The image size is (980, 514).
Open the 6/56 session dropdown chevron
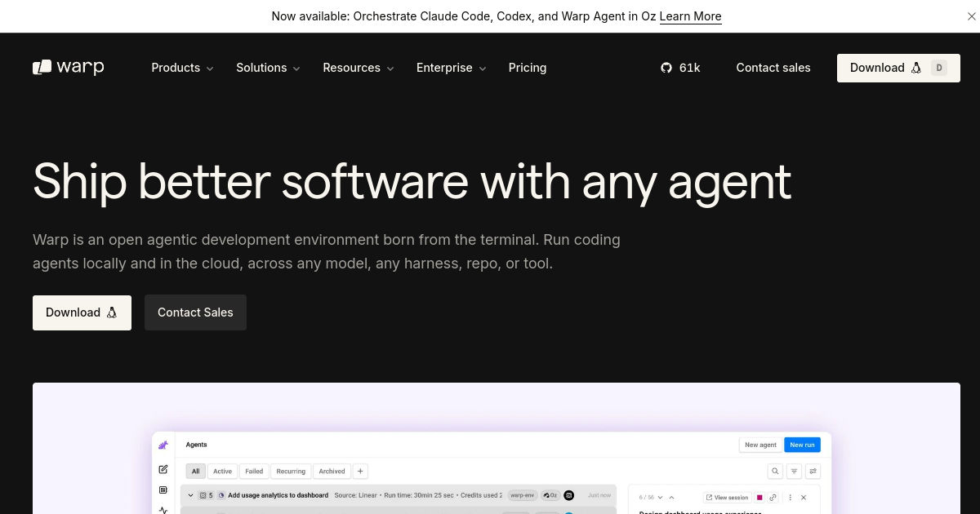coord(660,497)
